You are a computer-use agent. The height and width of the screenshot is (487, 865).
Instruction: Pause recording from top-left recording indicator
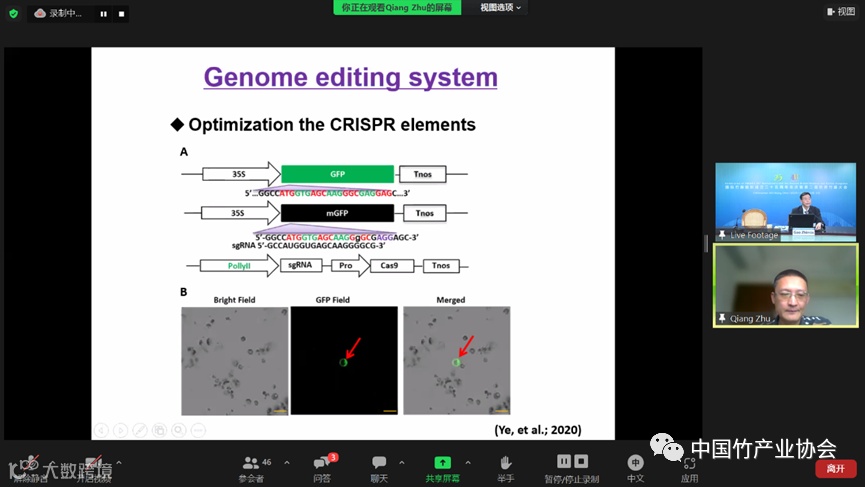tap(103, 14)
